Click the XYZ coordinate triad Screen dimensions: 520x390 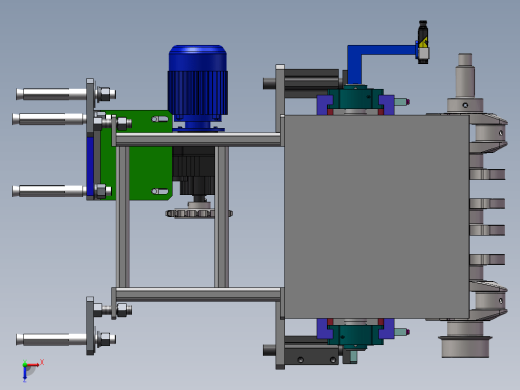pyautogui.click(x=32, y=370)
